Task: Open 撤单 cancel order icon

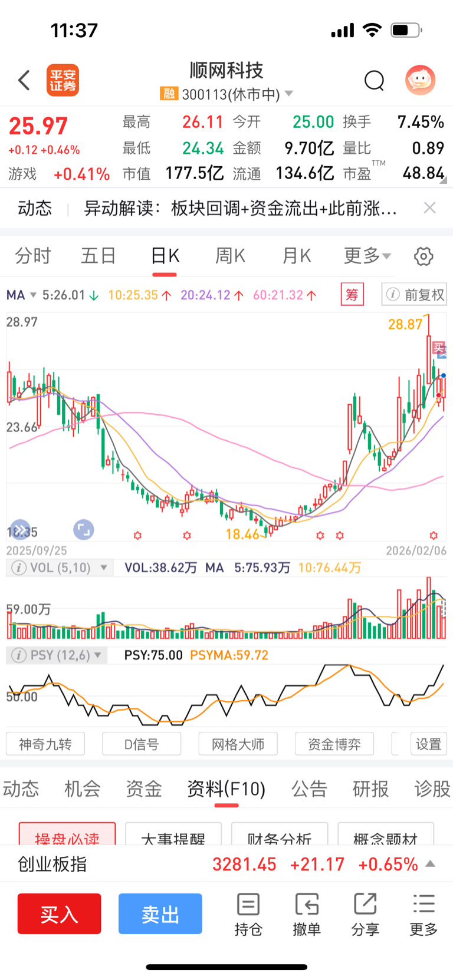Action: [307, 915]
